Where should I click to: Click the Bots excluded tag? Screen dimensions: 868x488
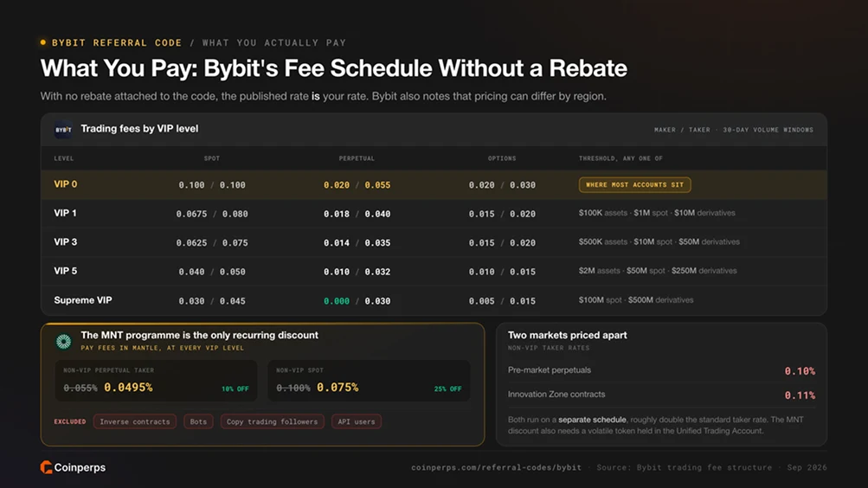point(198,421)
